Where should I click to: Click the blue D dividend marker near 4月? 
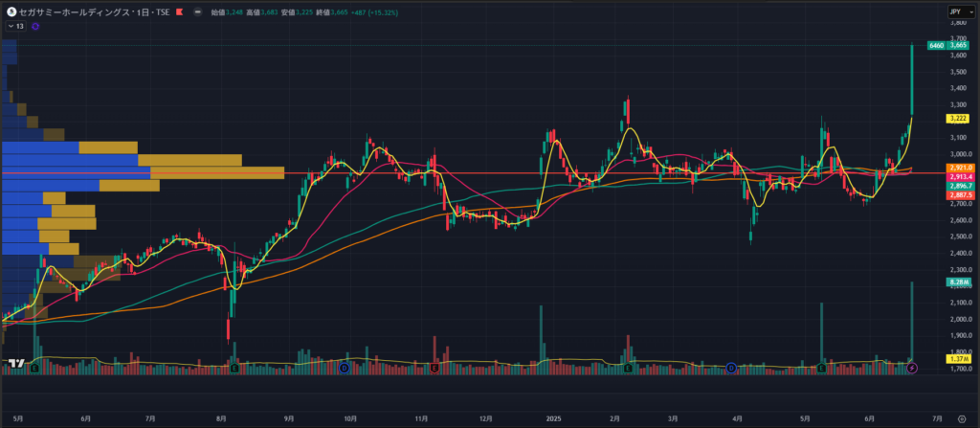coord(731,368)
